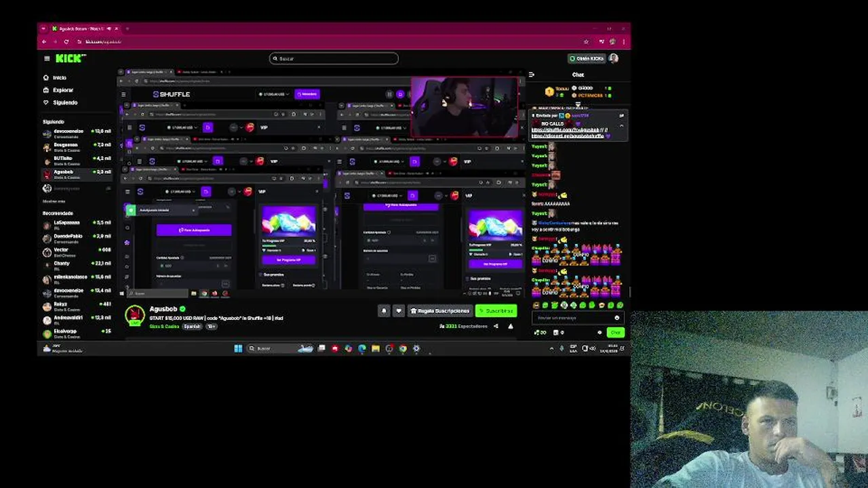Click the green KICK logo
Image resolution: width=868 pixels, height=488 pixels.
coord(71,58)
